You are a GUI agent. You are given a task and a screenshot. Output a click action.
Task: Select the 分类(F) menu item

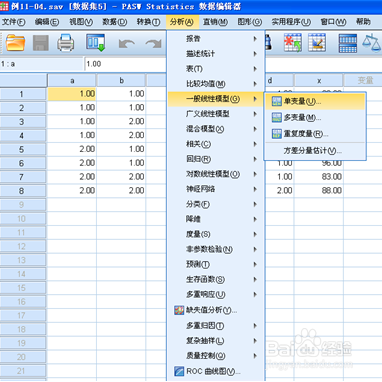215,204
